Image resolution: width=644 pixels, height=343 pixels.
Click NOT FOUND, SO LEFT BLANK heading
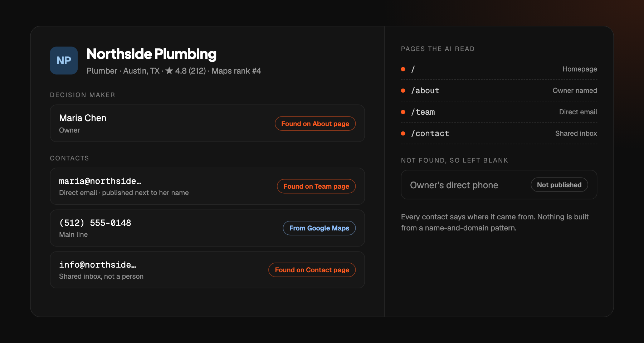click(x=454, y=160)
